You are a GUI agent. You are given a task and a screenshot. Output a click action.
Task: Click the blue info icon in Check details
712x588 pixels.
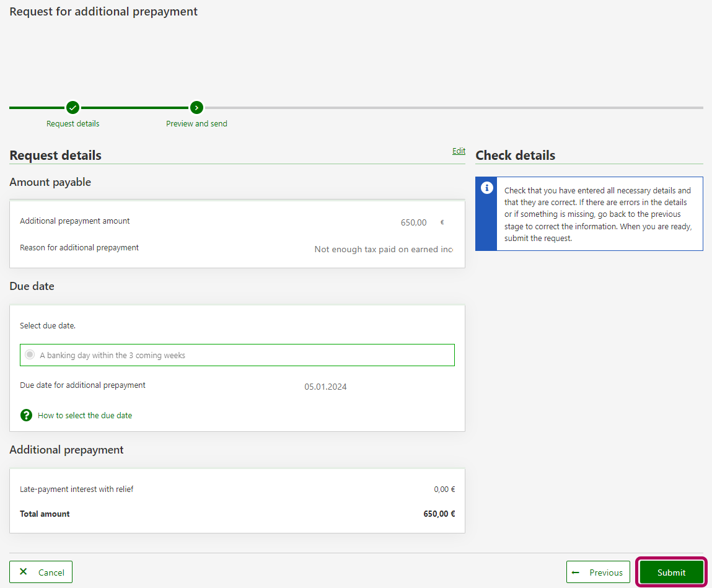pos(486,188)
